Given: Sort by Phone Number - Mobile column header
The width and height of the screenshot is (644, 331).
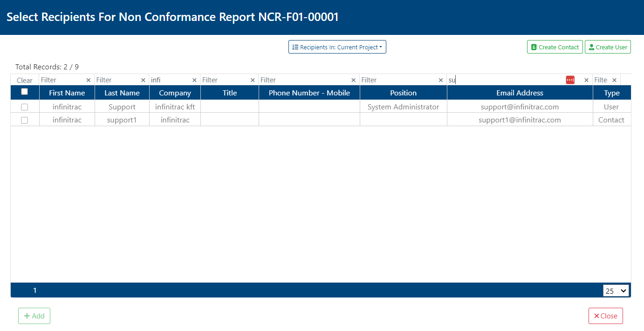Looking at the screenshot, I should [309, 93].
